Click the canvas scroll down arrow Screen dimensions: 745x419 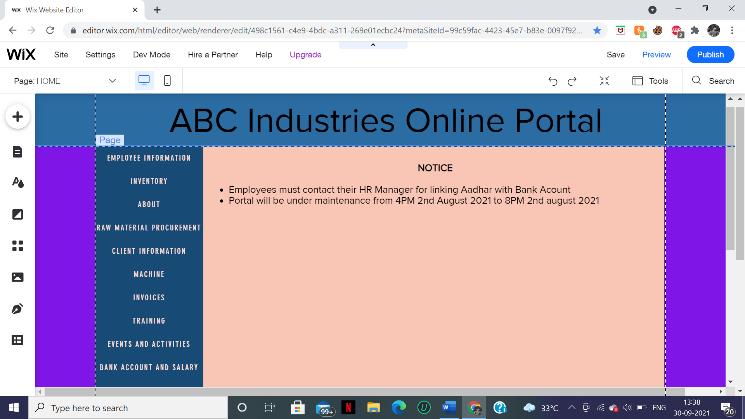click(x=730, y=381)
